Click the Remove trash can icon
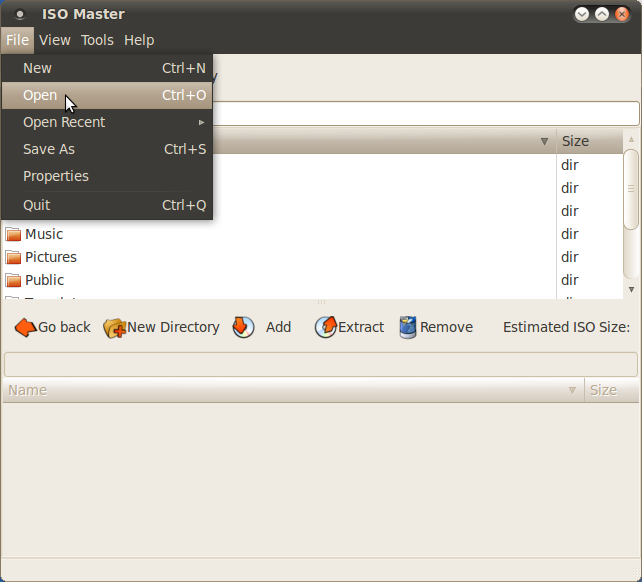This screenshot has height=582, width=642. [408, 327]
